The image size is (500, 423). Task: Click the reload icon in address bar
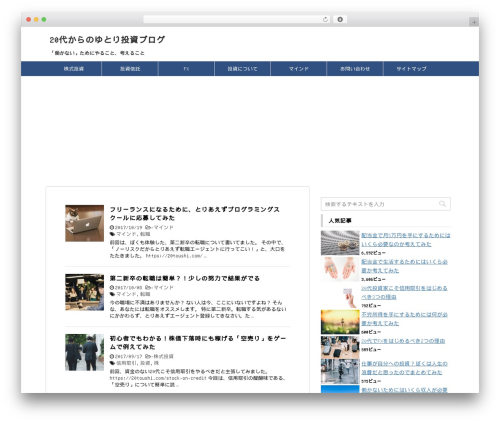(325, 19)
